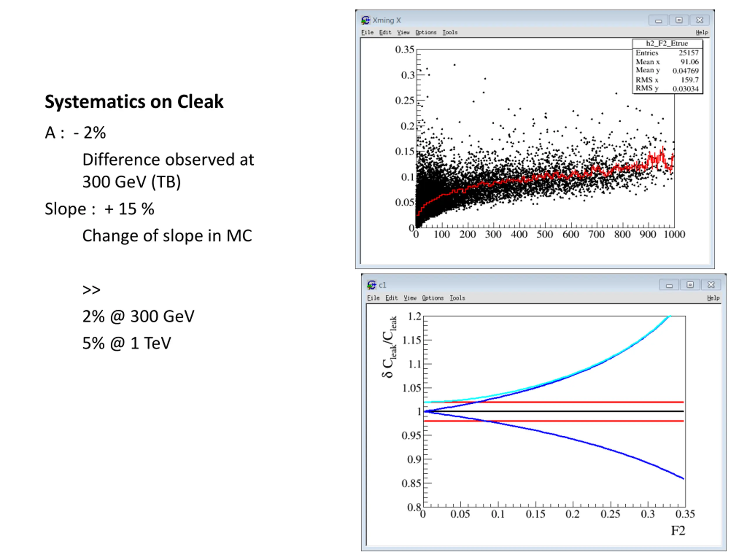The height and width of the screenshot is (560, 747).
Task: Open Options menu in Xming X window
Action: tap(426, 32)
